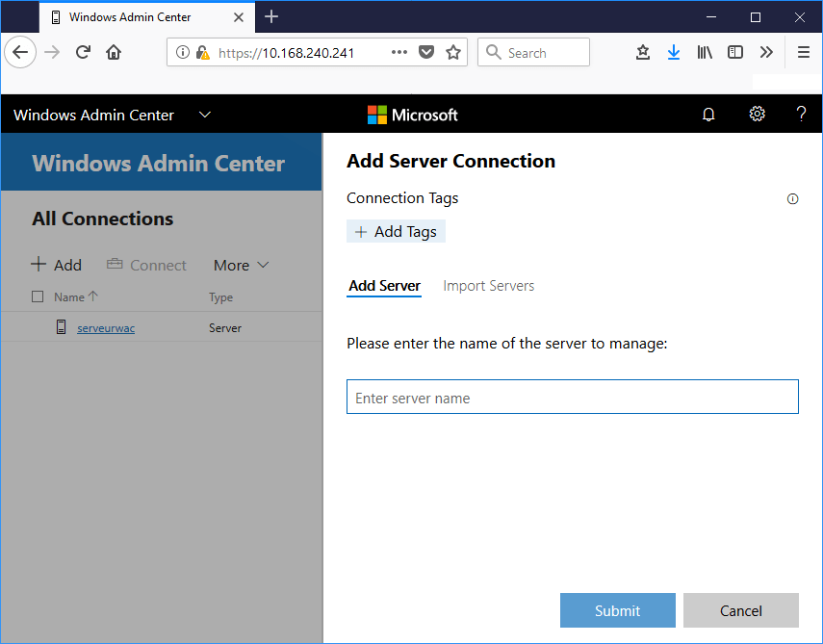Open Windows Admin Center settings gear
The image size is (823, 644).
tap(757, 114)
